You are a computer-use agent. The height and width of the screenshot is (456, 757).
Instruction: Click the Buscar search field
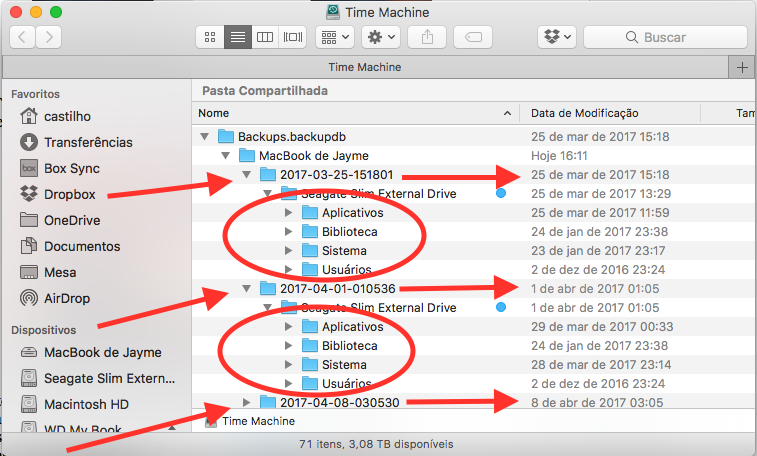664,37
